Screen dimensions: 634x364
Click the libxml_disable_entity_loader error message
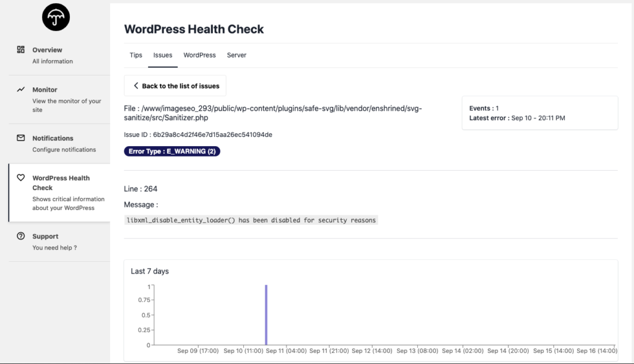251,220
